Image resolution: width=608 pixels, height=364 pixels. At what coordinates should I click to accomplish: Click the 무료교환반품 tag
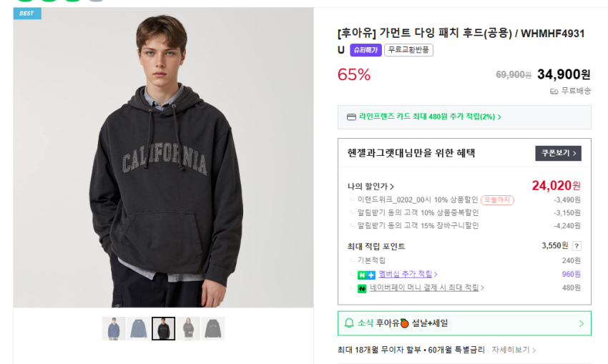tap(408, 50)
